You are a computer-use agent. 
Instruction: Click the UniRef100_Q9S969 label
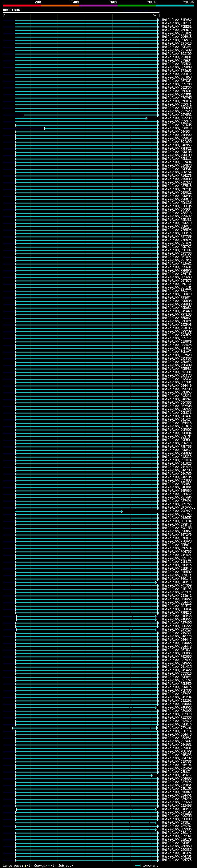[x=176, y=511]
